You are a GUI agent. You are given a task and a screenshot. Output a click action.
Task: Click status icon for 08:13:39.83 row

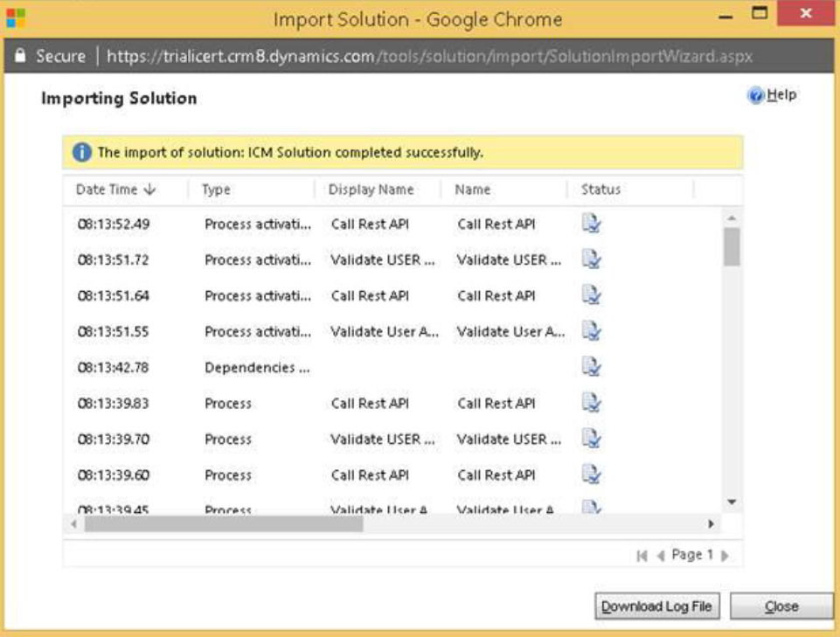[592, 403]
